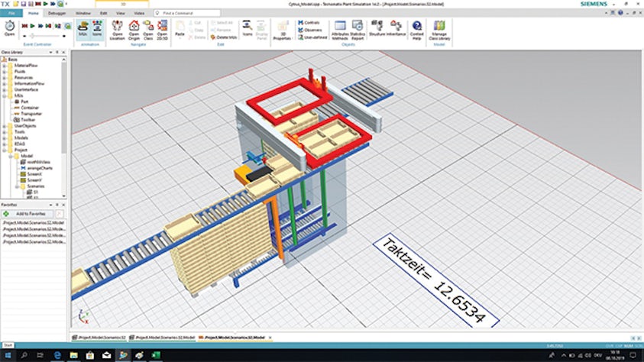This screenshot has width=644, height=362.
Task: Click the New Model icon in quick access toolbar
Action: coord(16,4)
